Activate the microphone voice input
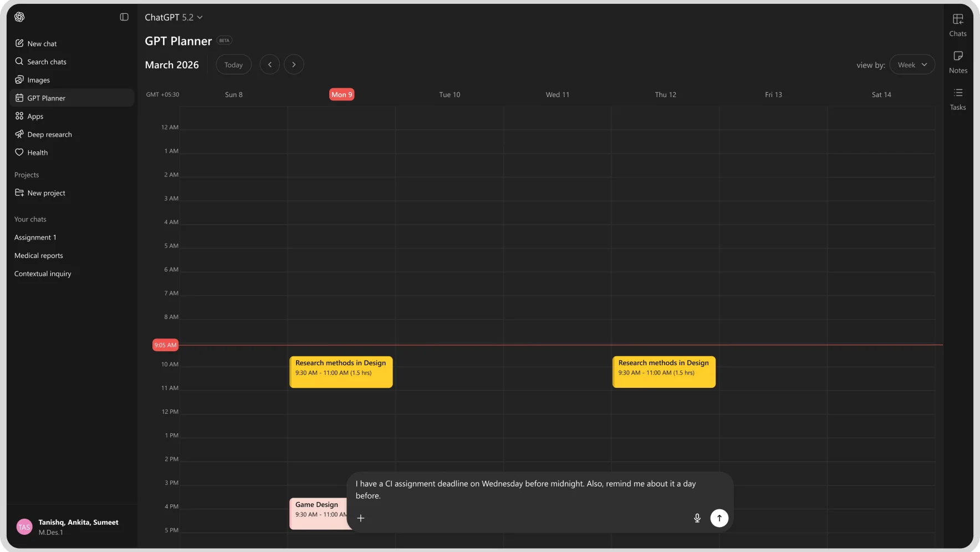The height and width of the screenshot is (552, 980). [x=697, y=518]
